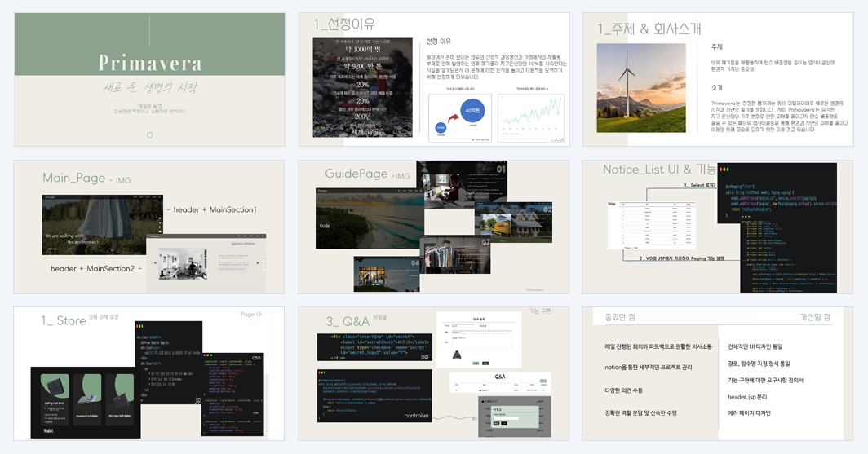Click the '선정 이유' heading text

pos(438,42)
